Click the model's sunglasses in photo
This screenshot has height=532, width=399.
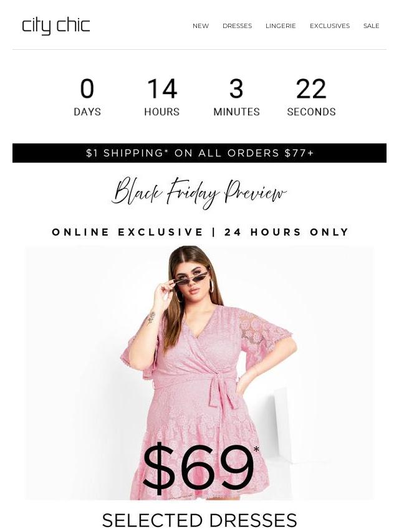point(191,278)
